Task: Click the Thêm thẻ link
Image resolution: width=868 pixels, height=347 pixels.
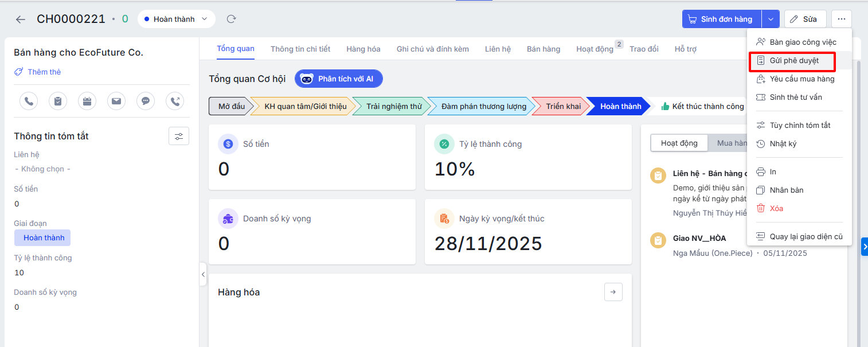Action: (x=44, y=72)
